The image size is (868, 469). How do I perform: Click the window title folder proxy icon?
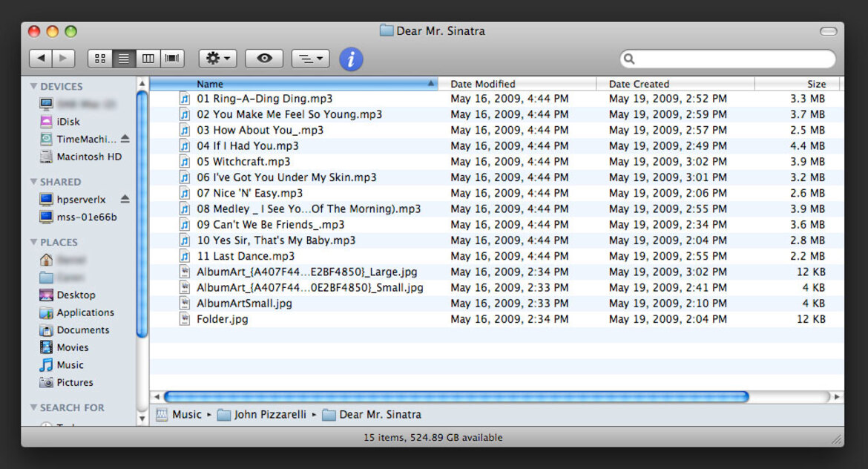point(387,30)
